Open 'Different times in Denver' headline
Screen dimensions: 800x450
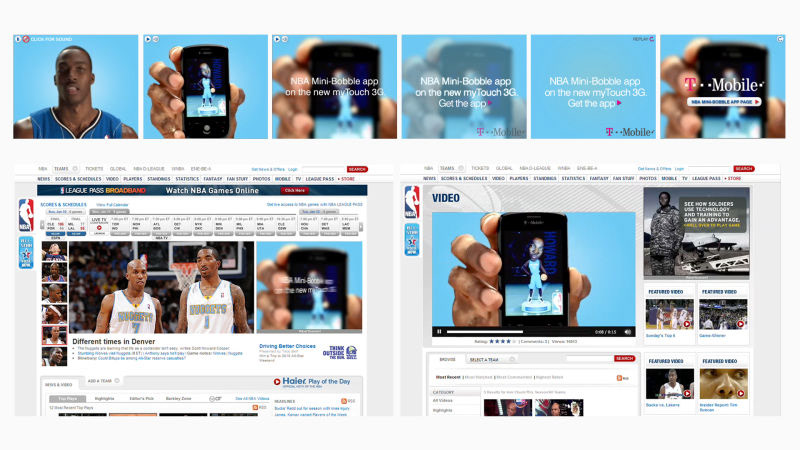pos(114,341)
